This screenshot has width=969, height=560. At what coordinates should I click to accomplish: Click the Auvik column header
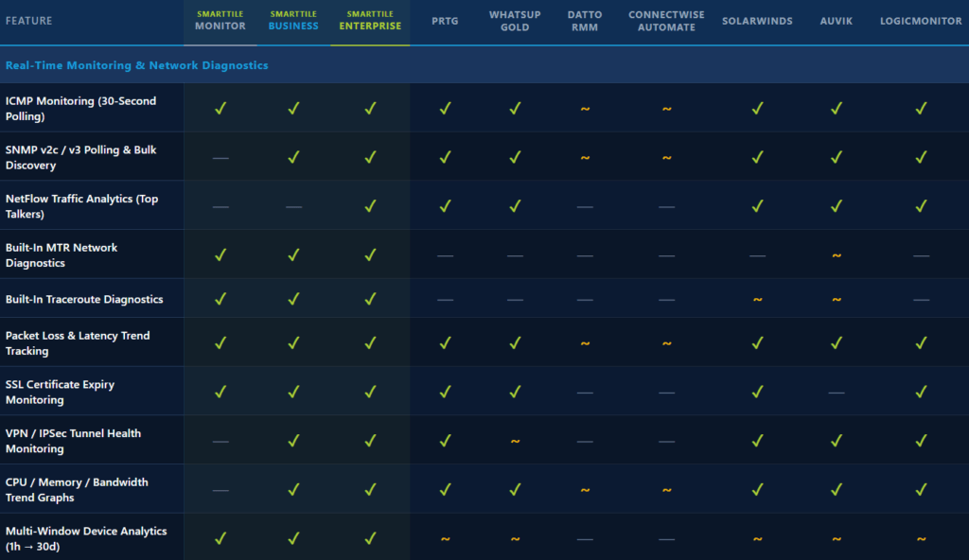point(837,21)
